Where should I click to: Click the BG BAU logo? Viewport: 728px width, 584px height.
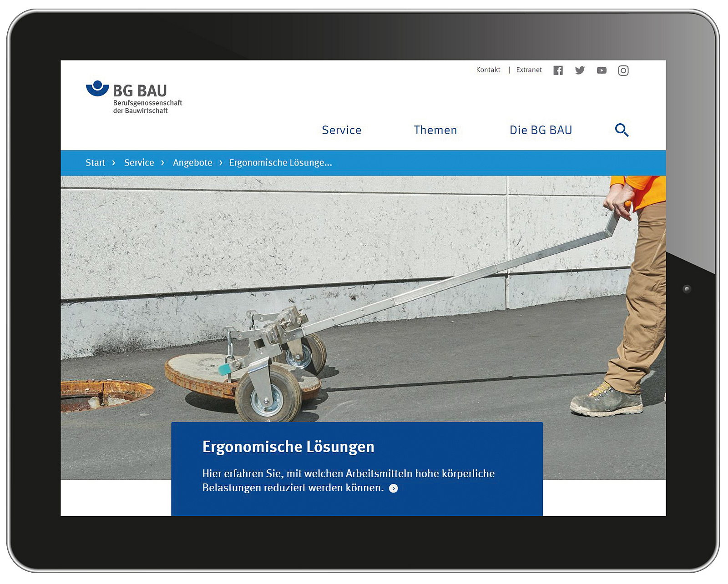pyautogui.click(x=134, y=97)
